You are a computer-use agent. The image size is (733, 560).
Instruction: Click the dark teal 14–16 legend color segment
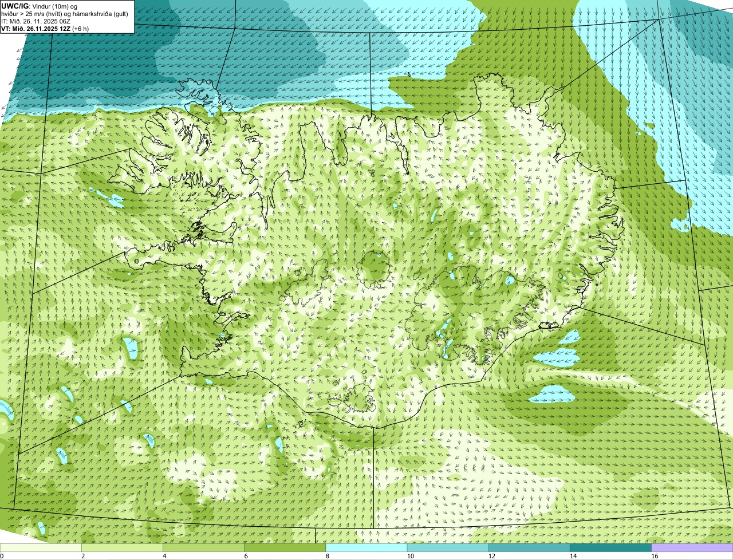point(611,547)
